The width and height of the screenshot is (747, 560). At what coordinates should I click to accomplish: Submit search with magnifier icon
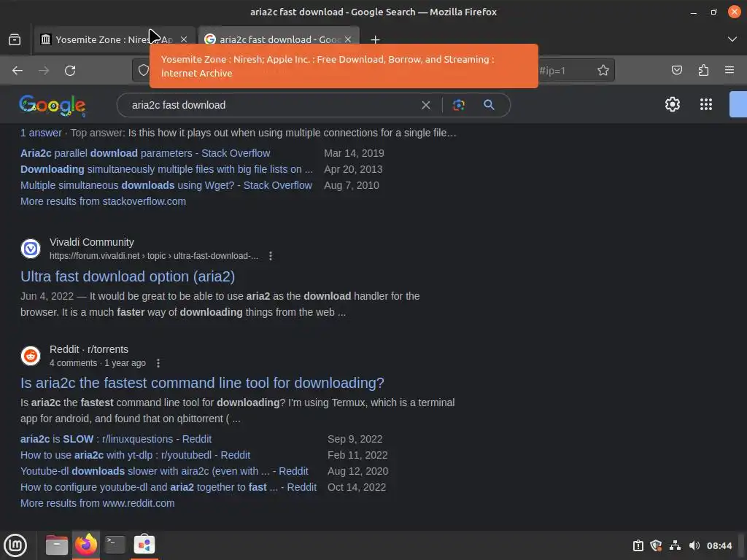pos(489,105)
